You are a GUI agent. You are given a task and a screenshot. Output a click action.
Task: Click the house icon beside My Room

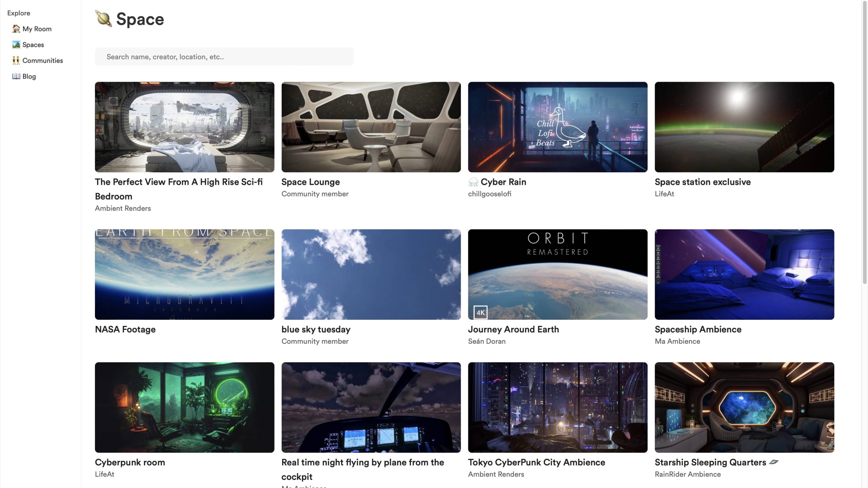(16, 29)
